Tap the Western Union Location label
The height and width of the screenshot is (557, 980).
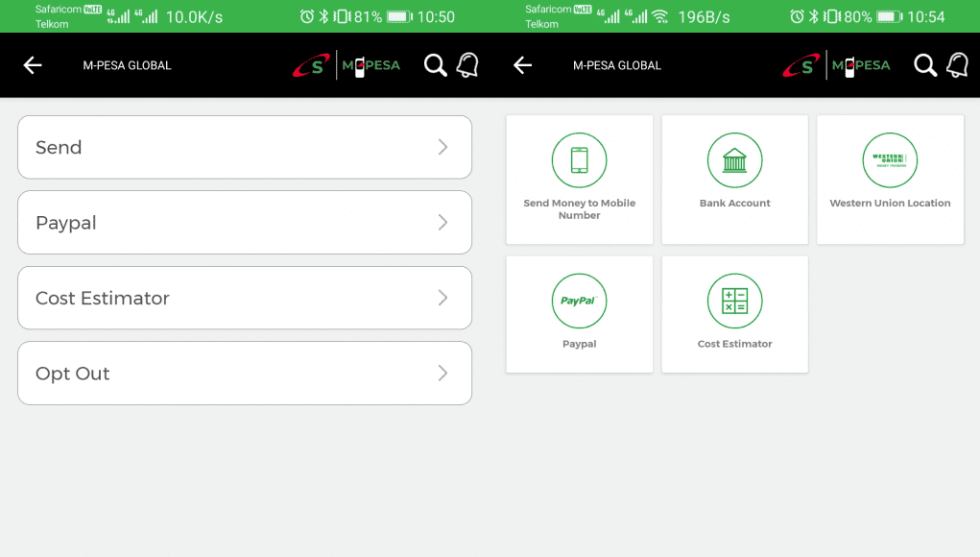[x=890, y=204]
